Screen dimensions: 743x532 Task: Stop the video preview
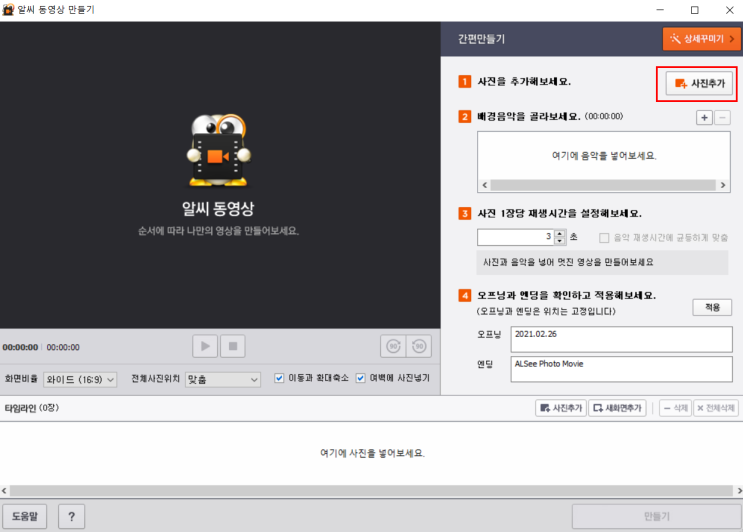click(233, 346)
